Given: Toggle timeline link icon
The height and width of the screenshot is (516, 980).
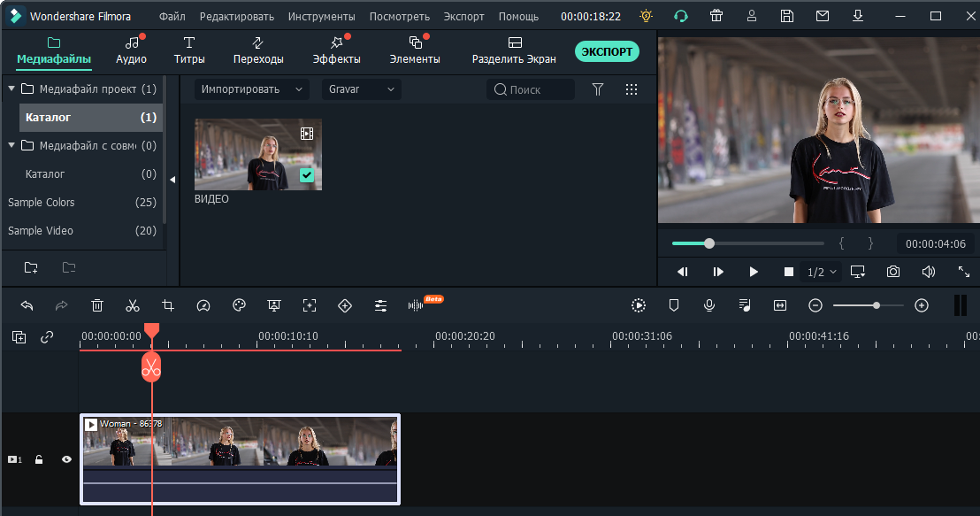Looking at the screenshot, I should [47, 337].
